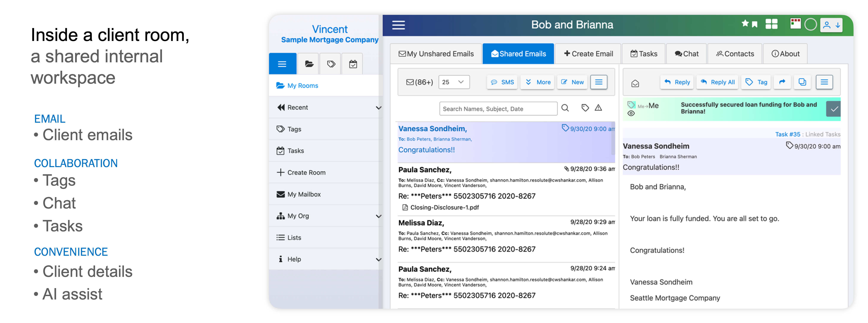Image resolution: width=868 pixels, height=323 pixels.
Task: Click the tag icon in the green banner
Action: pos(631,104)
